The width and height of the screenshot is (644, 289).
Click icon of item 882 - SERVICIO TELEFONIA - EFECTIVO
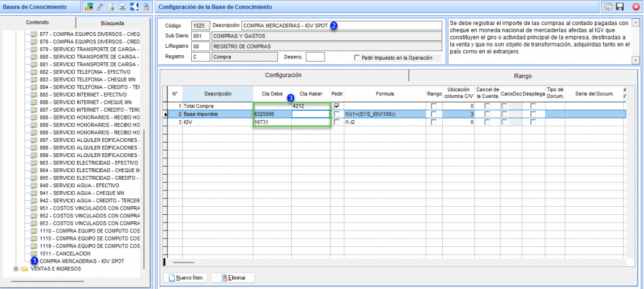tap(34, 72)
